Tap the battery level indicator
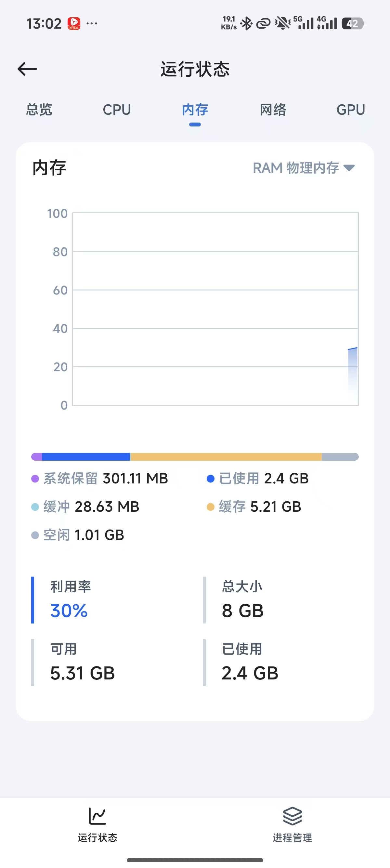Screen dimensions: 390x868 (x=352, y=24)
